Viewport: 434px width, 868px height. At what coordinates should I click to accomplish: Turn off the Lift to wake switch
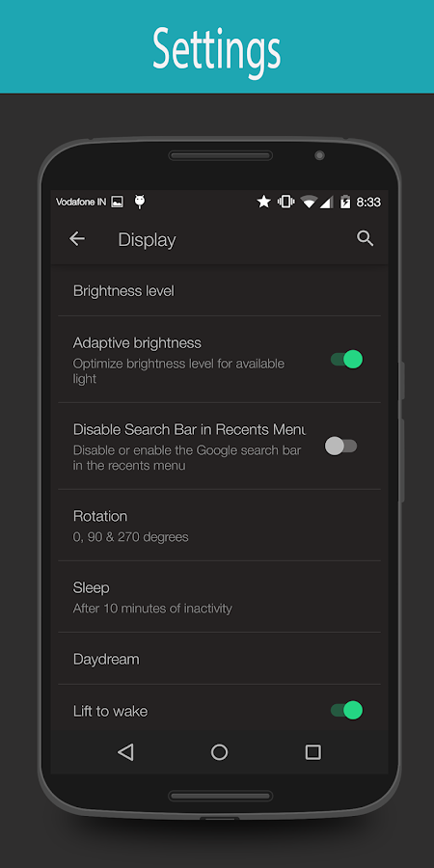[346, 710]
